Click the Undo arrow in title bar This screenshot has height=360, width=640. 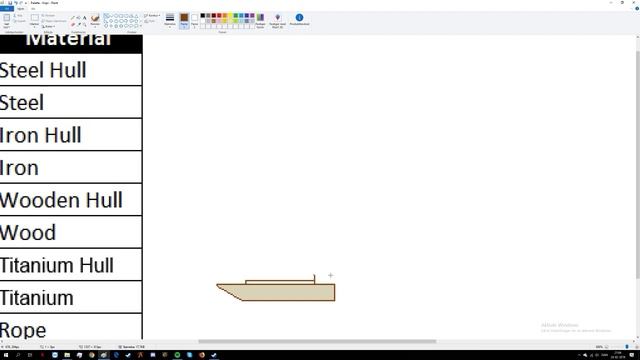click(16, 3)
